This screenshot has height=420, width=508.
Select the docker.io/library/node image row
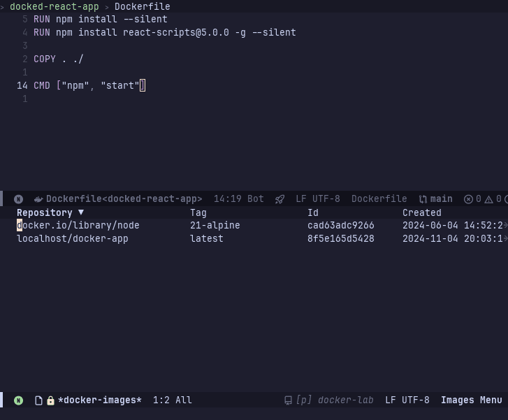click(x=78, y=226)
